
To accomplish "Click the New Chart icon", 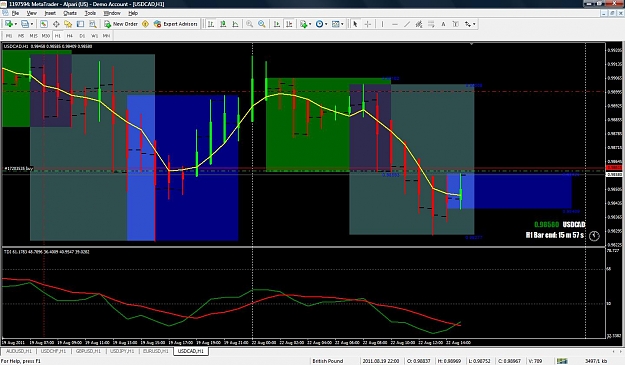I will click(8, 24).
